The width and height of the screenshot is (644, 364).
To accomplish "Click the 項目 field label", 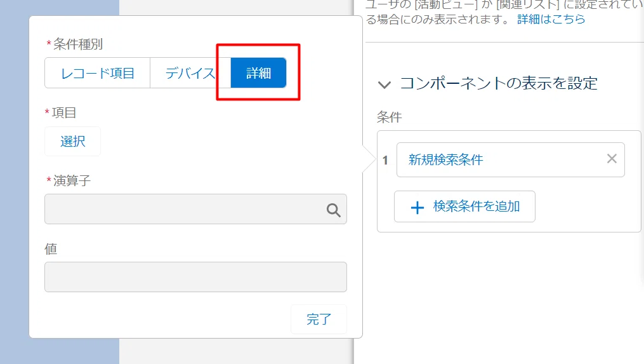I will pos(64,112).
